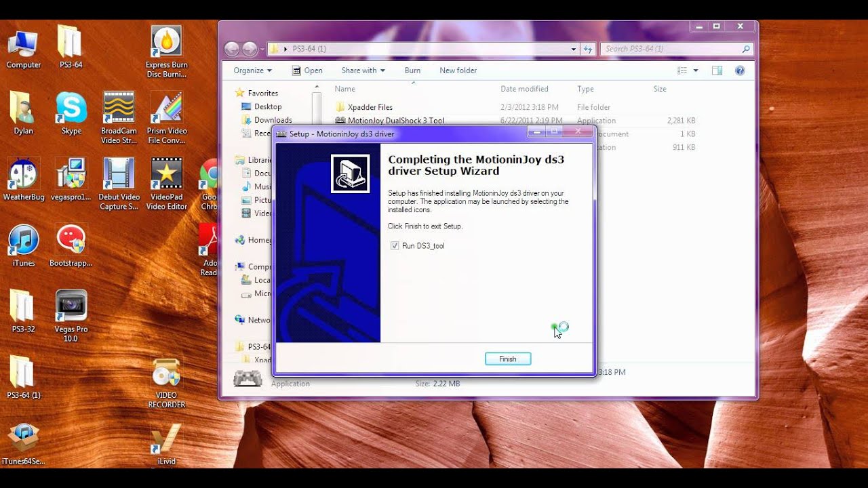Expand the Share with dropdown

[x=363, y=70]
